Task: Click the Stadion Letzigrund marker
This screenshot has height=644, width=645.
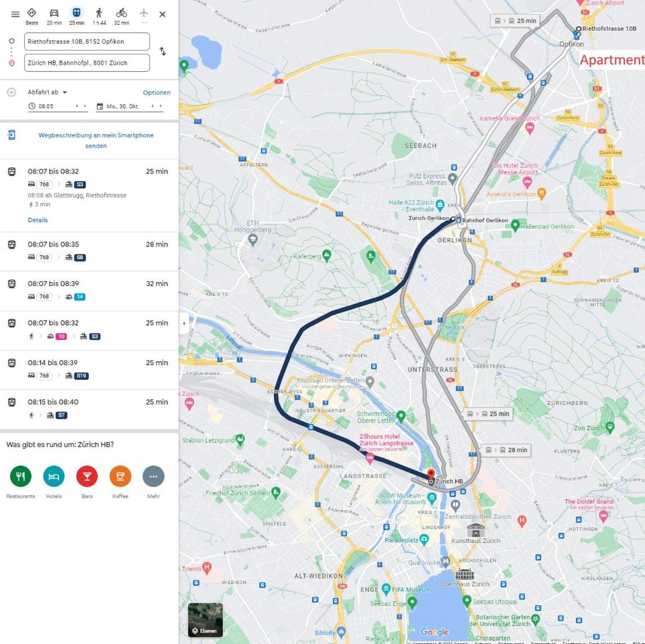Action: 241,439
